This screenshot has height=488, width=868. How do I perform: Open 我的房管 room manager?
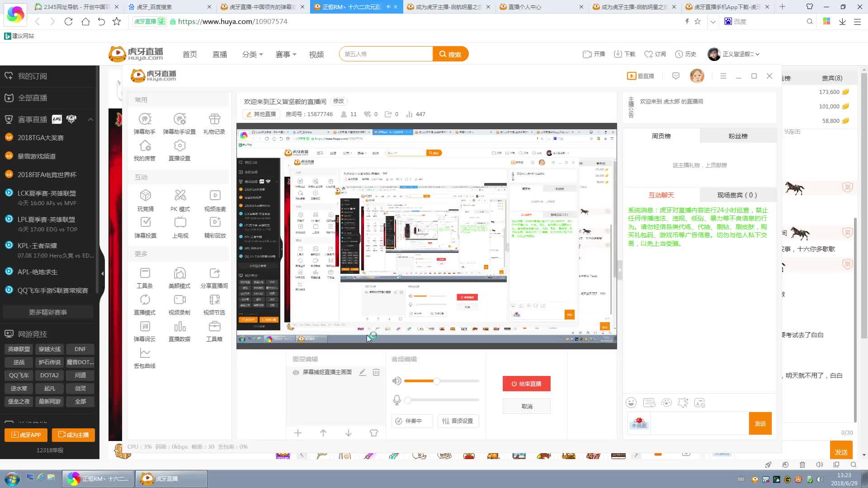tap(145, 150)
